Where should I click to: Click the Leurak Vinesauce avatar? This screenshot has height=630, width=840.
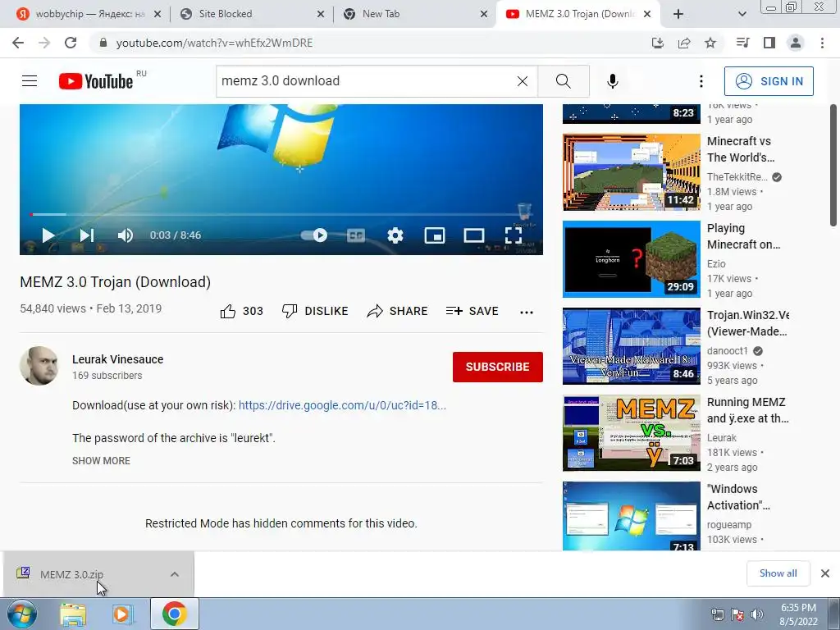coord(39,367)
